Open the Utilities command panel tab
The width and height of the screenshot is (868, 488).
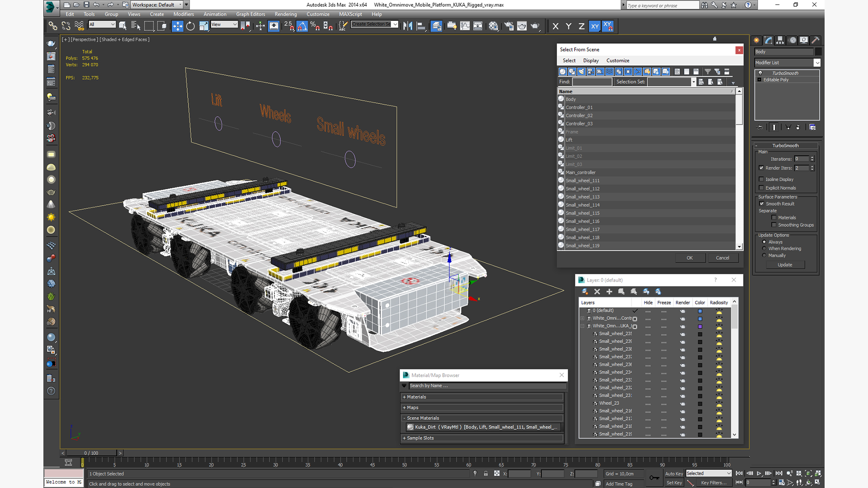(x=815, y=40)
